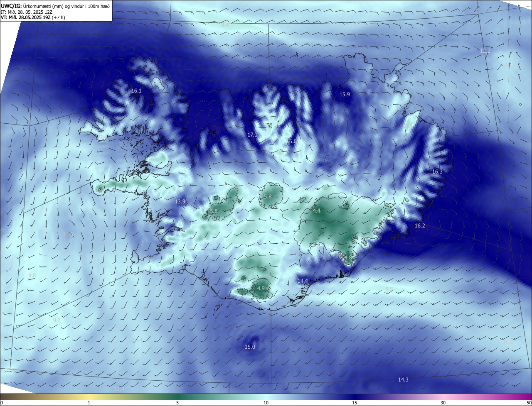Click the 9.8 value label
Image resolution: width=532 pixels, height=406 pixels.
coord(32,275)
